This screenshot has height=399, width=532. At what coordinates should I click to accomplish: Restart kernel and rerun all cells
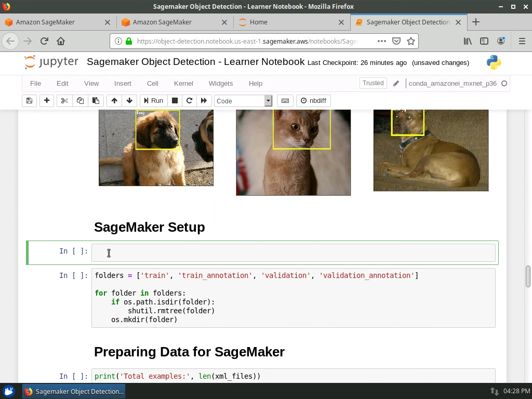click(x=204, y=101)
